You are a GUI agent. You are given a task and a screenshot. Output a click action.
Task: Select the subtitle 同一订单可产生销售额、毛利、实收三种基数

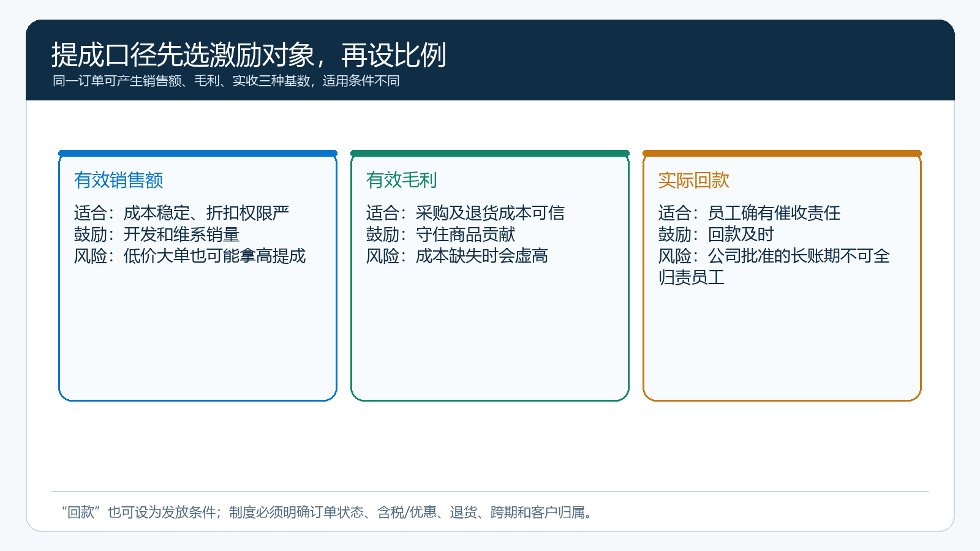(182, 81)
